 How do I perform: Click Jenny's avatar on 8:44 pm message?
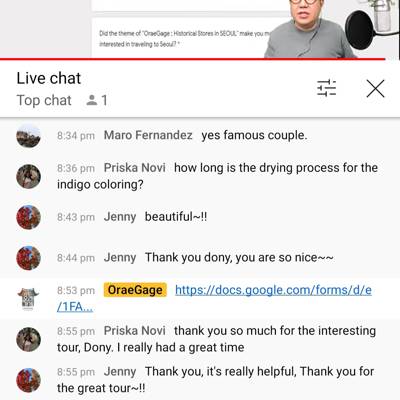click(x=28, y=258)
